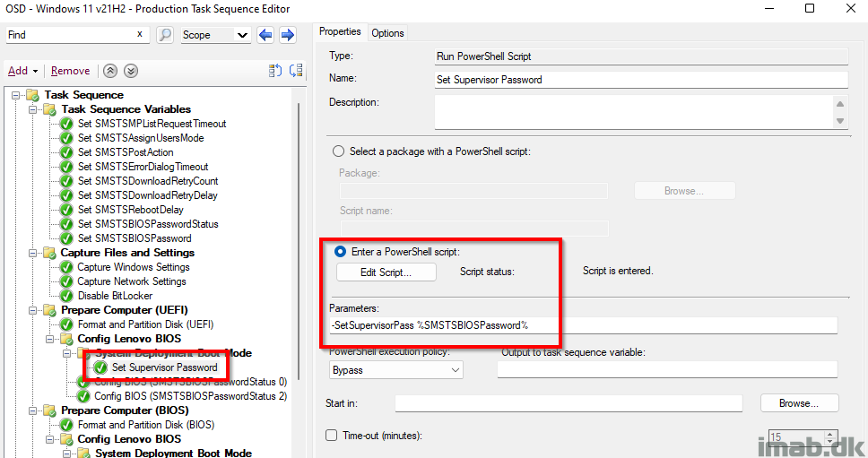Select the Set SMSTSDownloadRetryDelay step
The image size is (868, 458).
click(147, 195)
